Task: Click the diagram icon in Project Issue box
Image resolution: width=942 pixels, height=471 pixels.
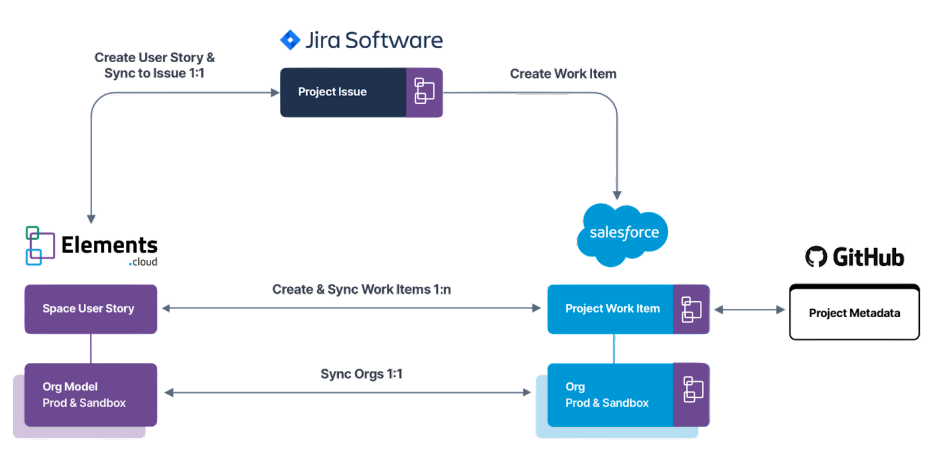Action: pyautogui.click(x=424, y=93)
